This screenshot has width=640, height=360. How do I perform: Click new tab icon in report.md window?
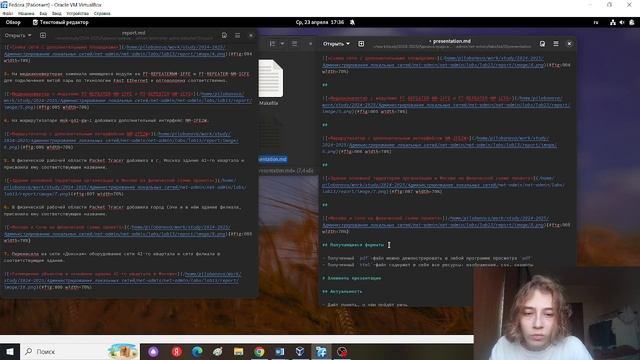43,36
